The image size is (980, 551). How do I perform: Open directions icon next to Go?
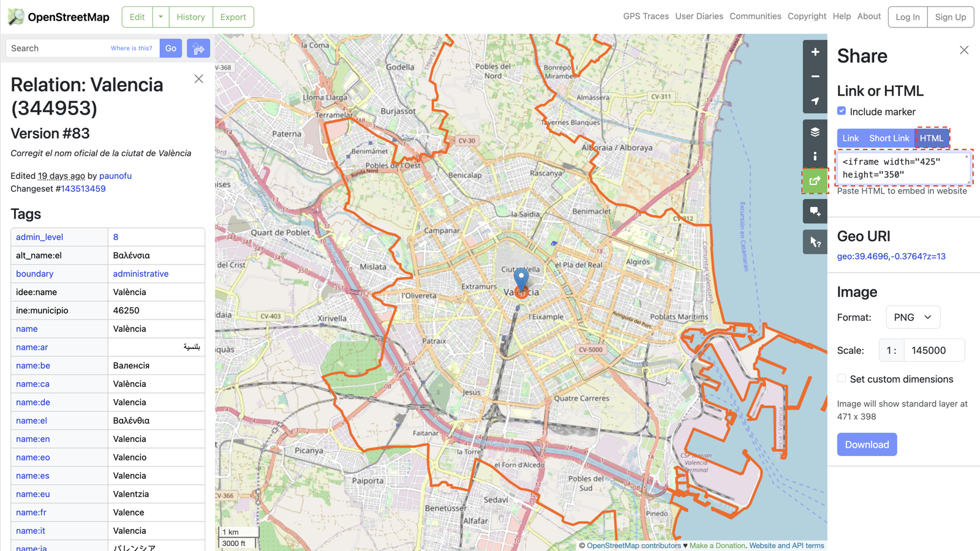[x=198, y=48]
